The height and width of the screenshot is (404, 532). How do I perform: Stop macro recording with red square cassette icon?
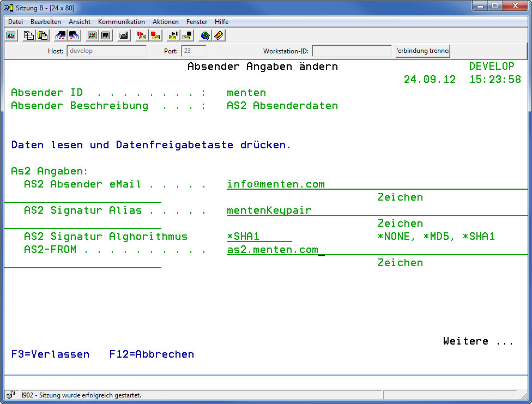(155, 36)
